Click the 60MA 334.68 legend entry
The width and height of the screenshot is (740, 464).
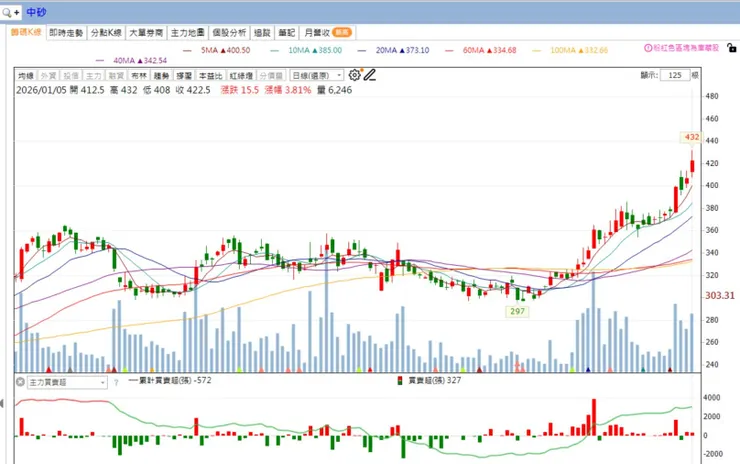click(480, 50)
